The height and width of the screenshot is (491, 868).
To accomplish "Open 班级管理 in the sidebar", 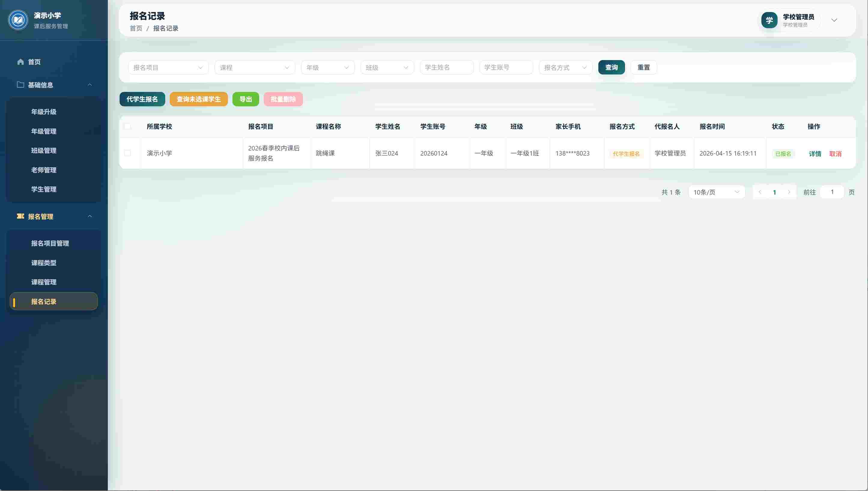I will pyautogui.click(x=44, y=150).
